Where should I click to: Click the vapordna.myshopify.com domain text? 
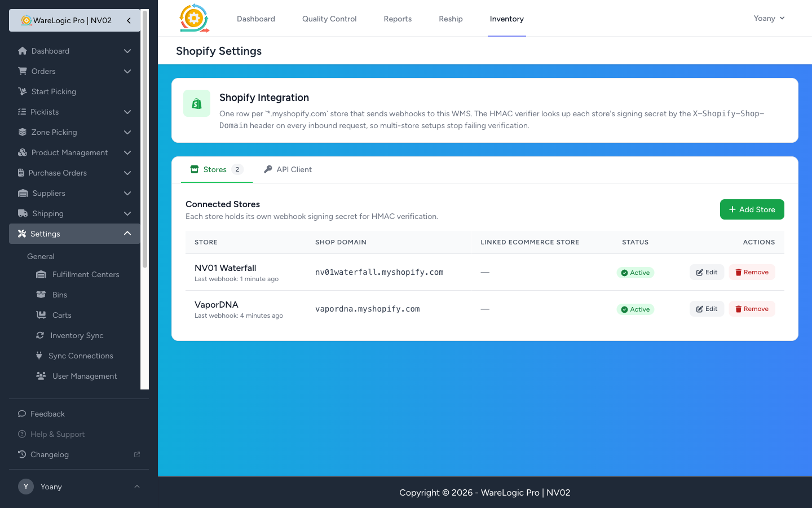(x=368, y=309)
